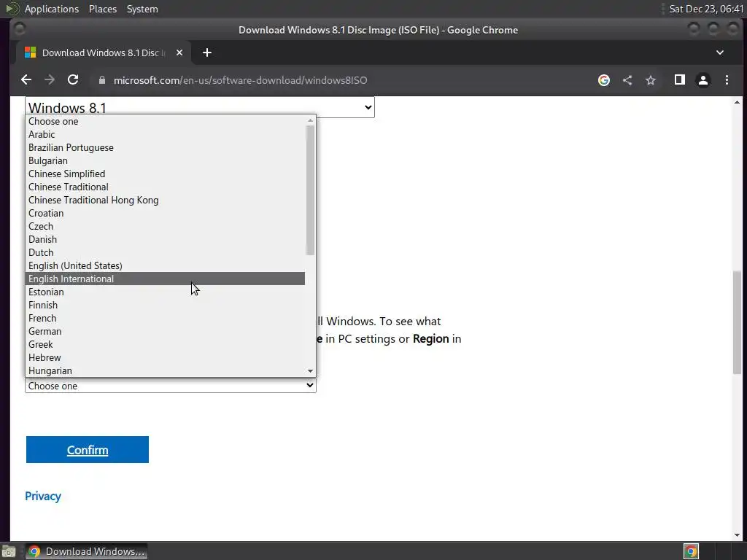747x560 pixels.
Task: Click the language list scrollbar thumb
Action: 310,190
